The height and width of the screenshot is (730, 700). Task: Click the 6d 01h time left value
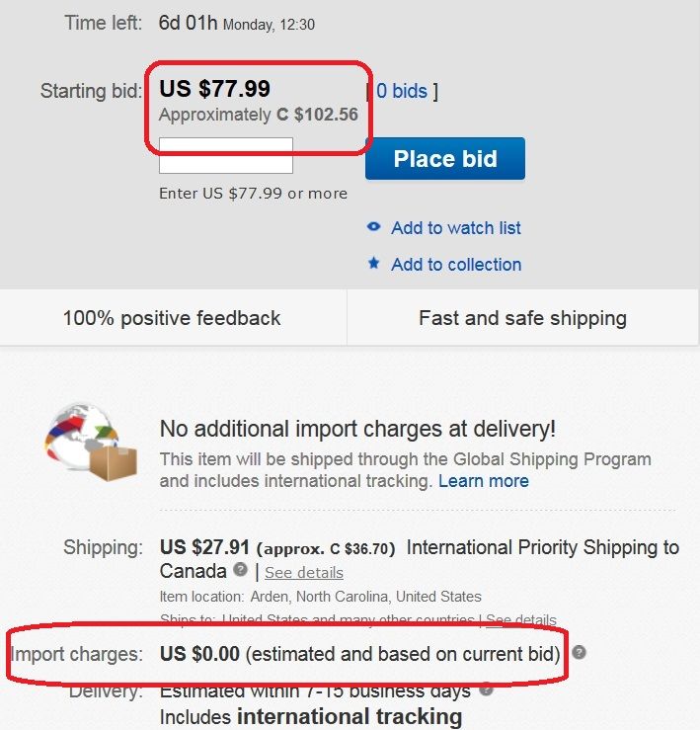[x=188, y=23]
